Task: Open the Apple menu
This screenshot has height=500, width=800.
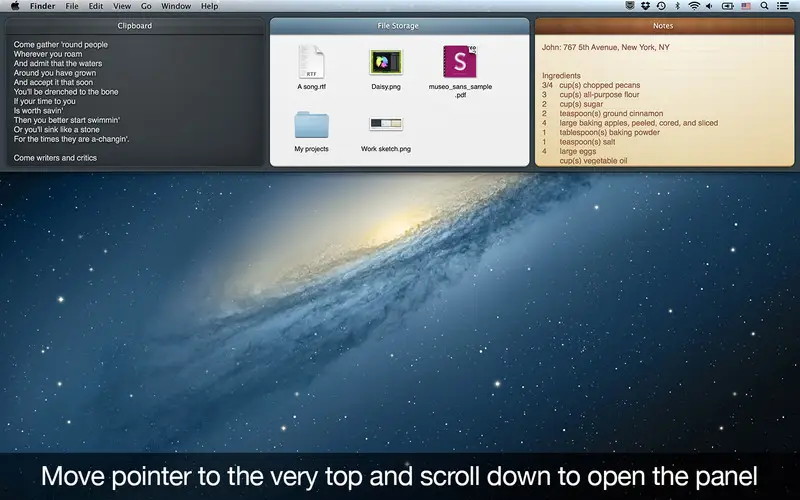Action: [x=15, y=6]
